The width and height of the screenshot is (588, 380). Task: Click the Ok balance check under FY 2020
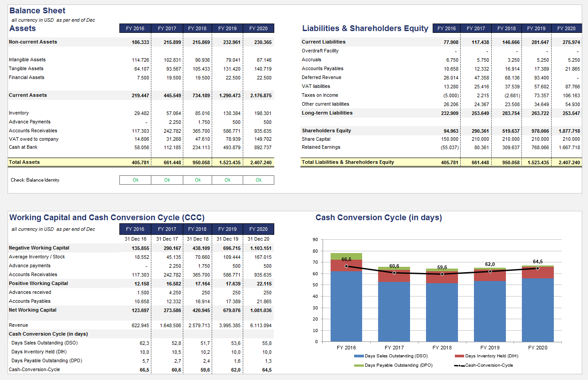point(259,180)
